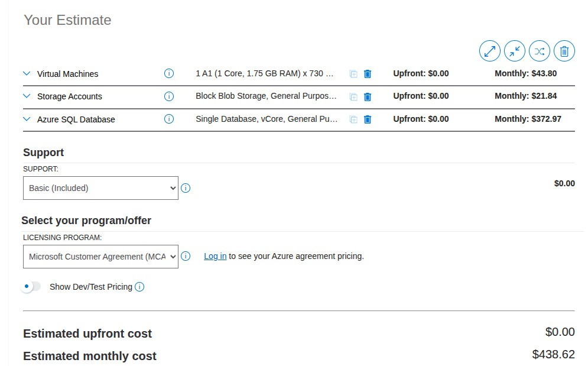The height and width of the screenshot is (366, 588).
Task: Remove the Azure SQL Database row
Action: click(x=368, y=119)
